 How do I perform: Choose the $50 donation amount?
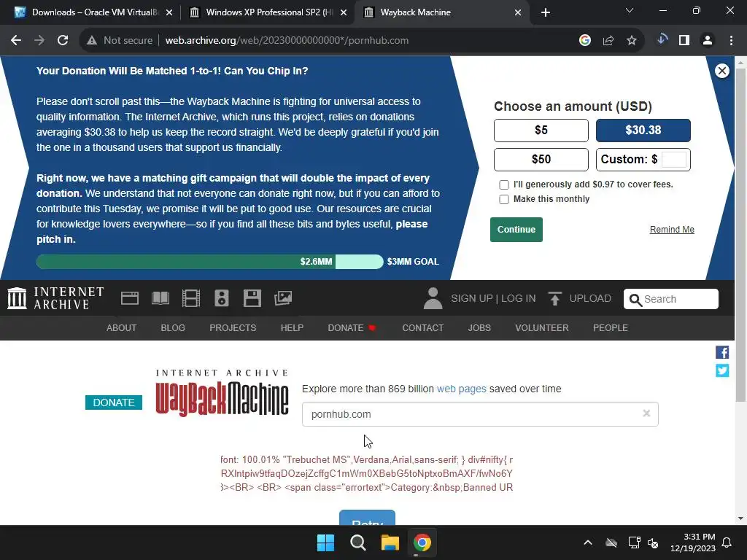pos(541,159)
